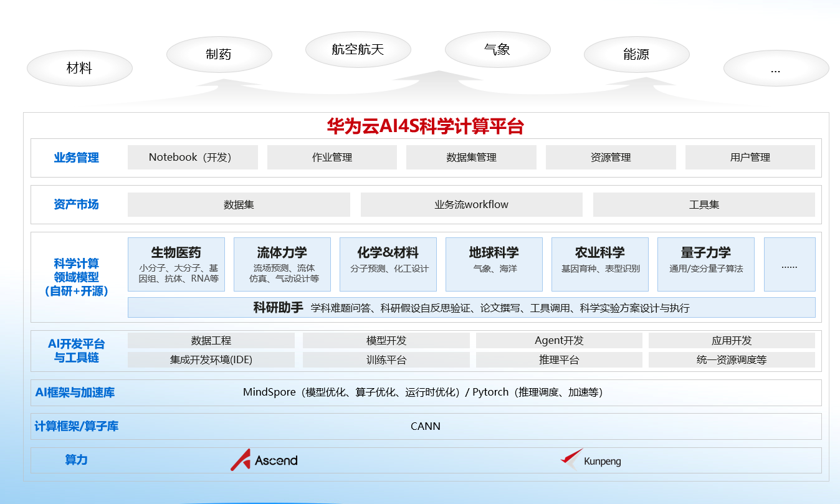The width and height of the screenshot is (840, 504).
Task: Click the 数据集 asset market box
Action: 239,204
